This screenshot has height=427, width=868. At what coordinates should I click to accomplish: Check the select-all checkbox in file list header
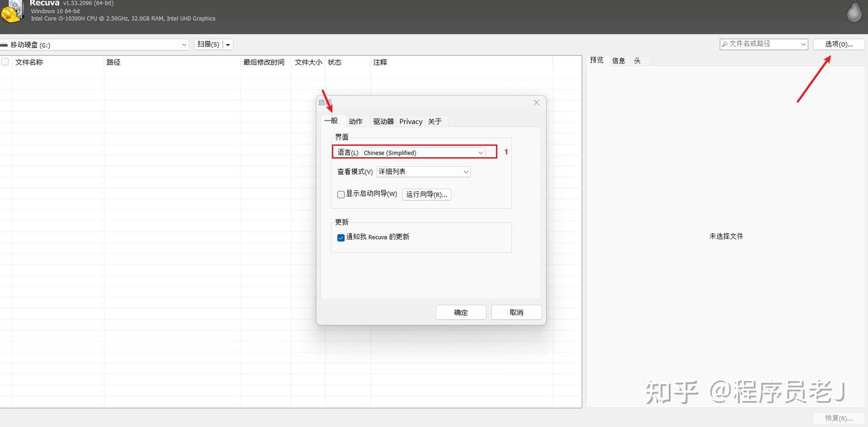click(5, 61)
